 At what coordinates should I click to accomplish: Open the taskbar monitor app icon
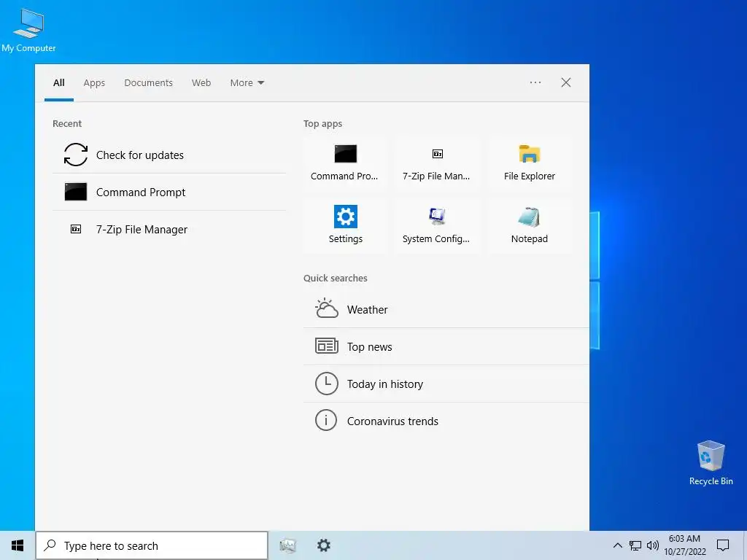(287, 545)
